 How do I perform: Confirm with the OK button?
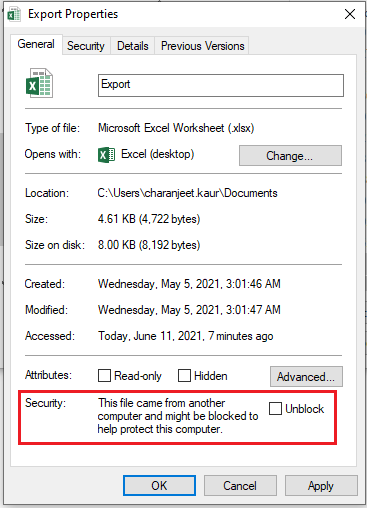159,485
